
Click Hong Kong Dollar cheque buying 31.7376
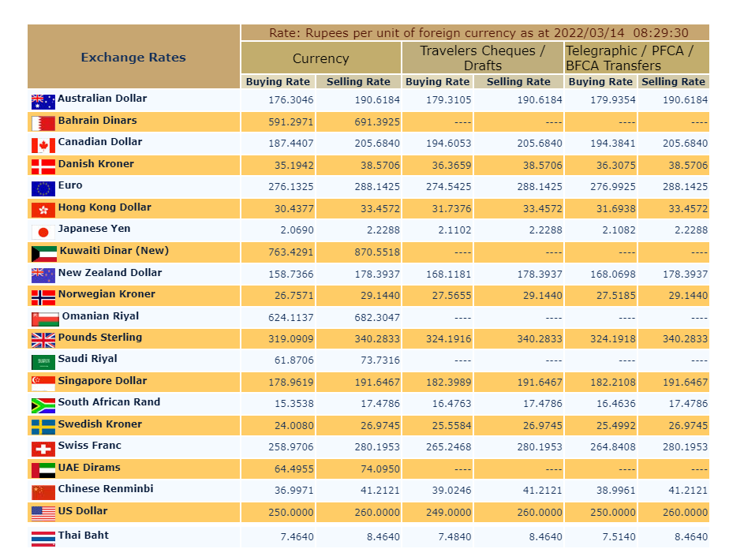tap(451, 209)
